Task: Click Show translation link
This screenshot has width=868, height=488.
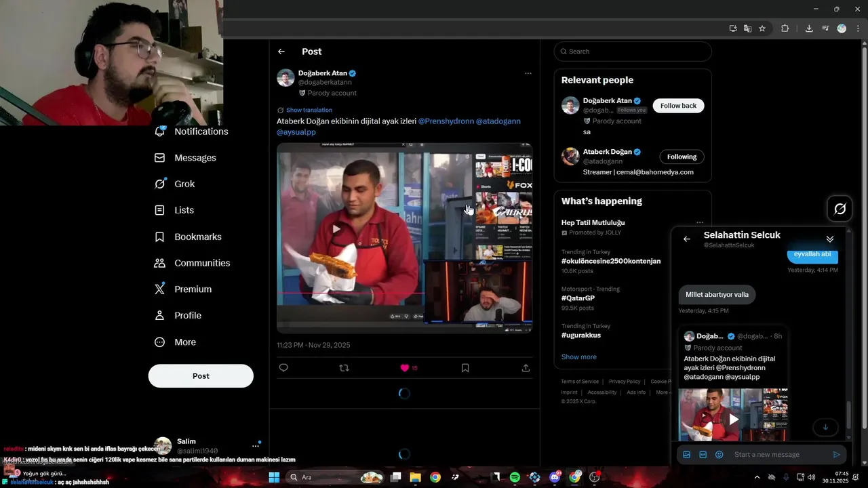Action: click(x=309, y=110)
